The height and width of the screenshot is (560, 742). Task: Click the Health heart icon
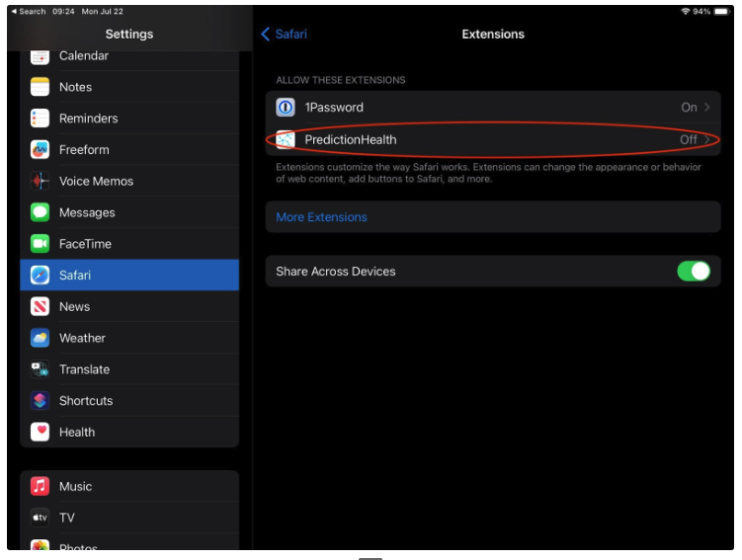40,432
